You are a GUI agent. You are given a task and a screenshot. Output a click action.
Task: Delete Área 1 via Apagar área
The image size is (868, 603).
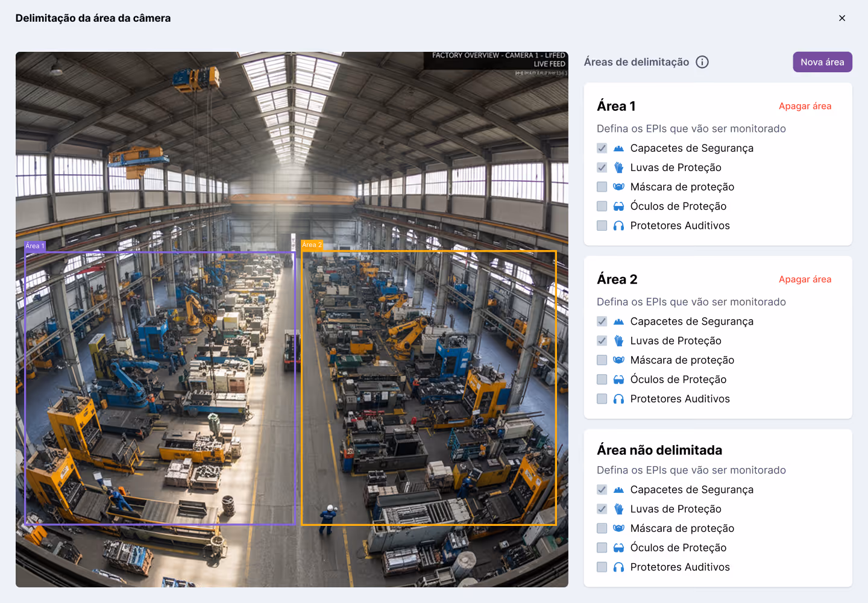pyautogui.click(x=805, y=106)
